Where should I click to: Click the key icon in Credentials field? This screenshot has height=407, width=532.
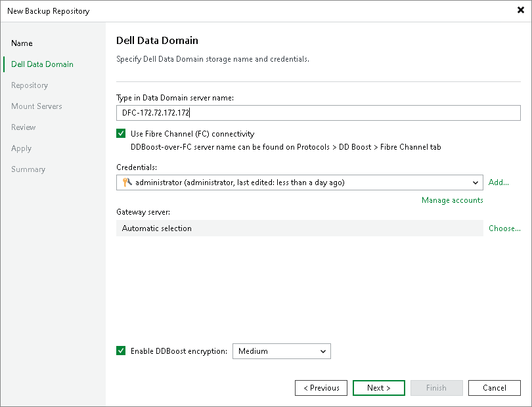[x=127, y=182]
